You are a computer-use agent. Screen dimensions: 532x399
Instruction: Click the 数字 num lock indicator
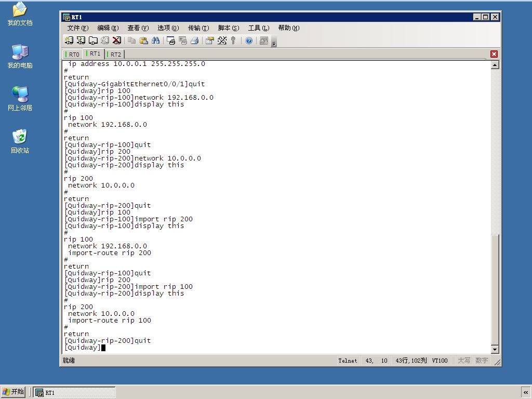482,361
